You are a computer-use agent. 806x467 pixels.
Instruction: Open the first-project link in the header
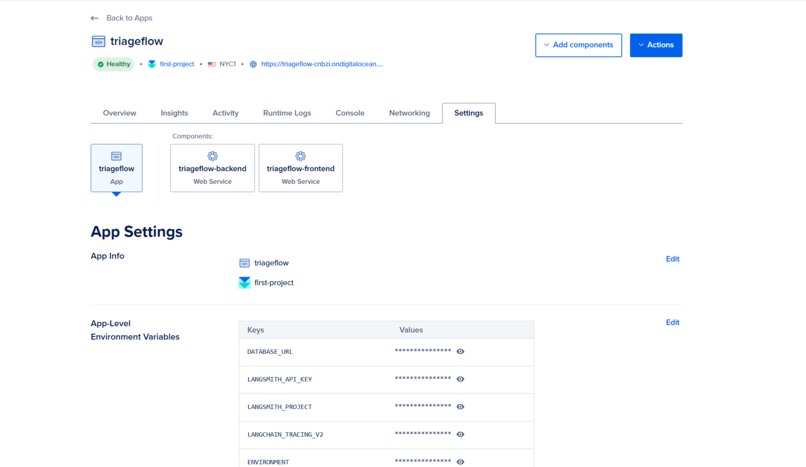[177, 64]
